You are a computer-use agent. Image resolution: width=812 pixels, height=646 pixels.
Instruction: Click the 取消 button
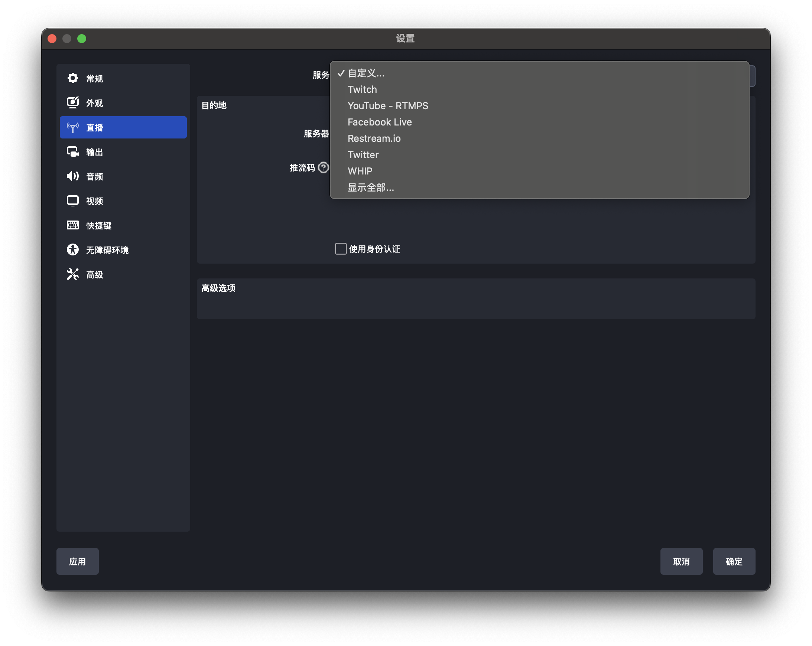[x=681, y=561]
